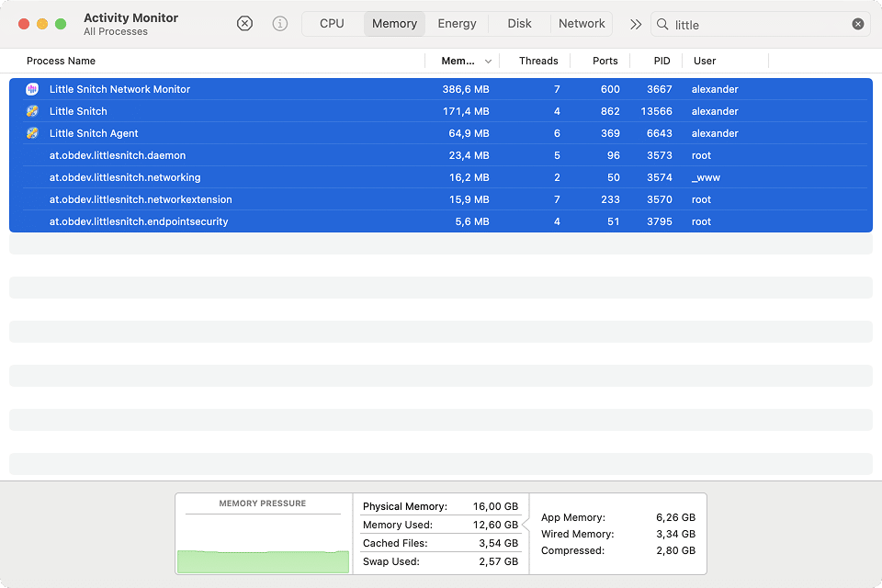Image resolution: width=882 pixels, height=588 pixels.
Task: Click the Little Snitch Network Monitor app icon
Action: click(34, 89)
